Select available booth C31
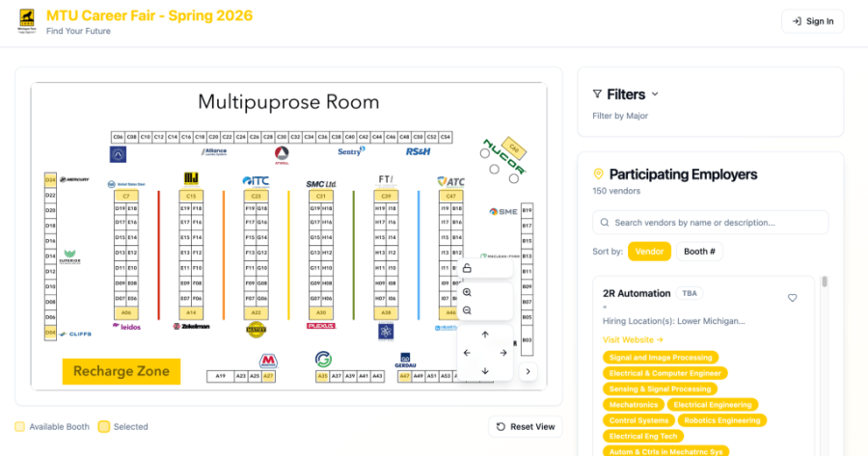868x456 pixels. coord(321,196)
